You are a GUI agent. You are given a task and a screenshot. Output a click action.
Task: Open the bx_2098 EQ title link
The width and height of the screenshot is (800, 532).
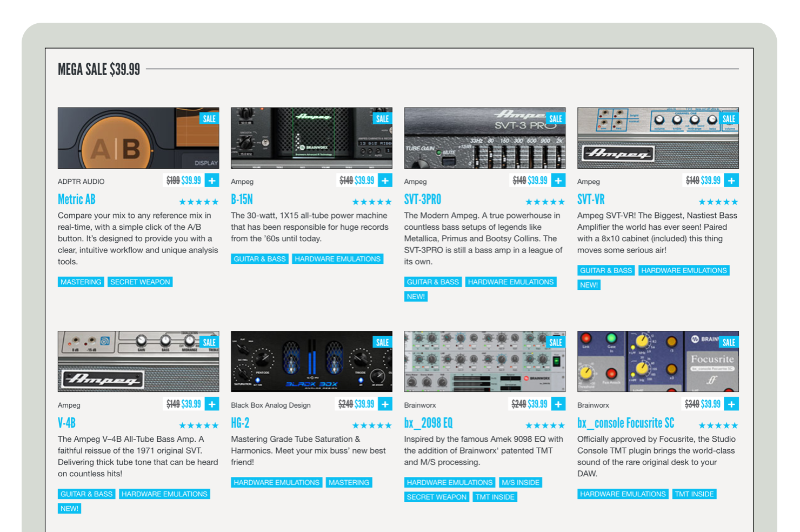point(429,423)
